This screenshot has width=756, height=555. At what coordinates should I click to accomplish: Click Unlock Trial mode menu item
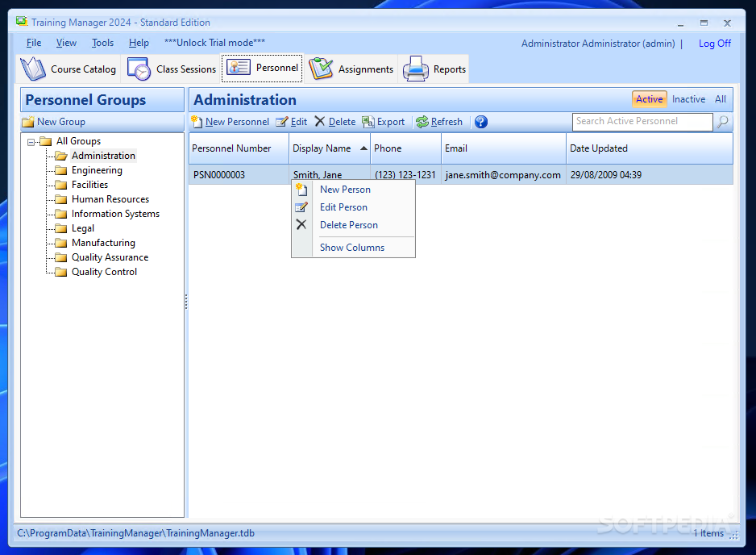coord(214,43)
